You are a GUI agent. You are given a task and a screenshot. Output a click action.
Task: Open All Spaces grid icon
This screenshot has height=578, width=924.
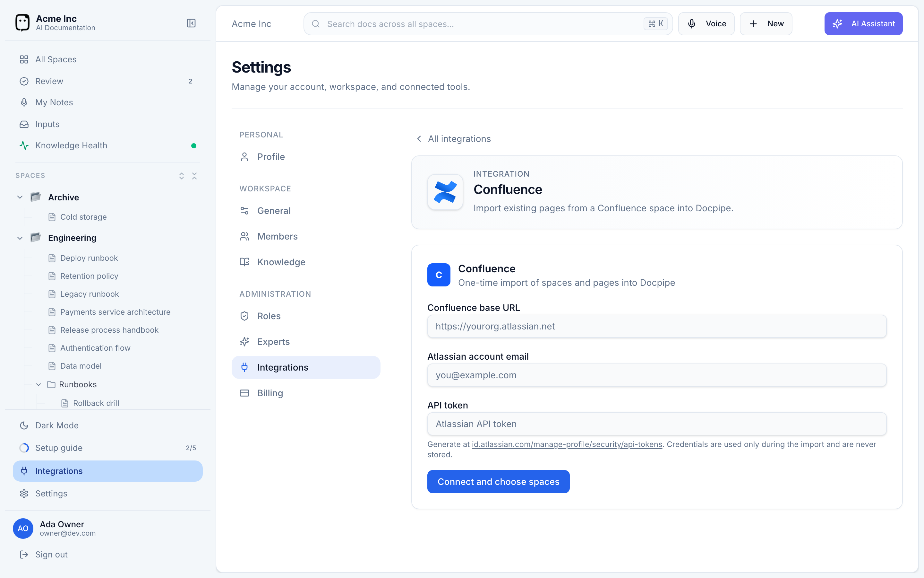[x=24, y=59]
